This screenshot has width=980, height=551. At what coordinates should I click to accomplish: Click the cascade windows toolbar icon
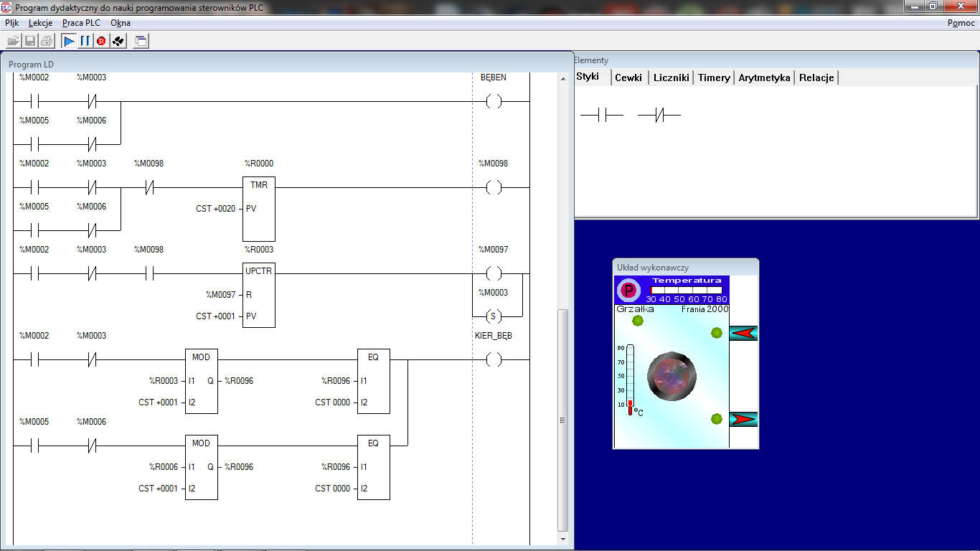coord(141,41)
